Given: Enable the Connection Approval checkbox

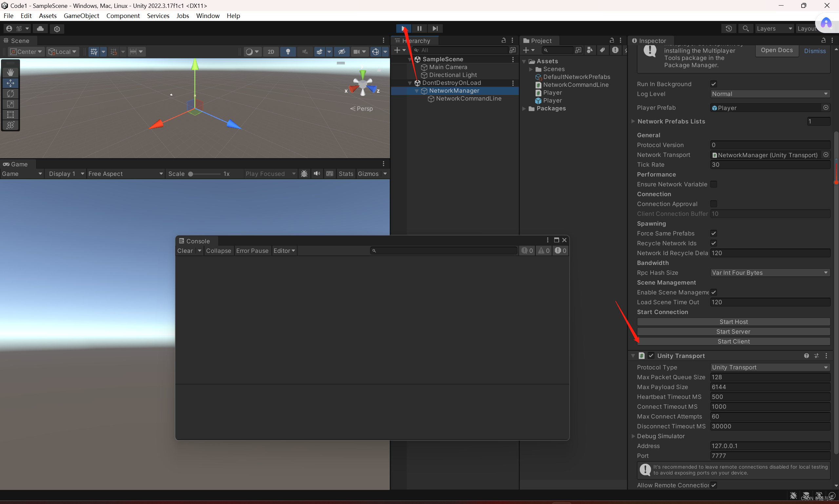Looking at the screenshot, I should click(x=713, y=204).
